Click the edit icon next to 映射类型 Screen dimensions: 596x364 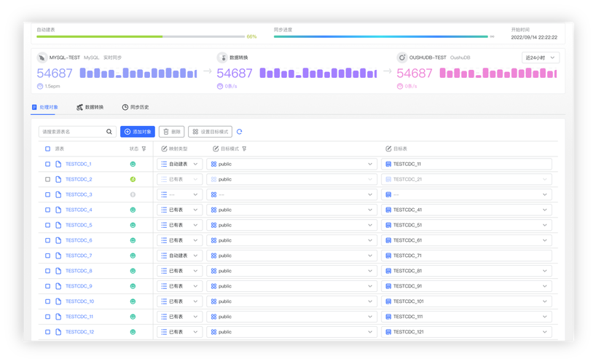coord(164,149)
